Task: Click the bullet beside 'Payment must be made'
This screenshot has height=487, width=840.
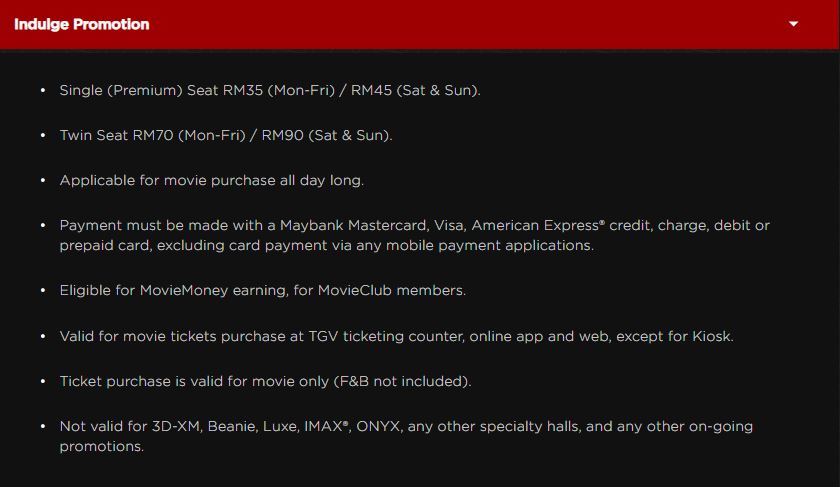Action: (43, 226)
